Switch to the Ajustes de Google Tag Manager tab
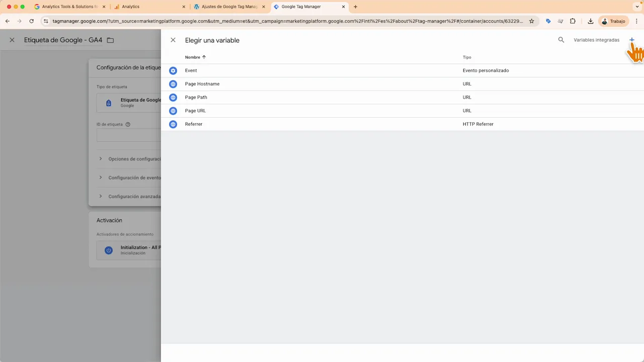 click(229, 7)
